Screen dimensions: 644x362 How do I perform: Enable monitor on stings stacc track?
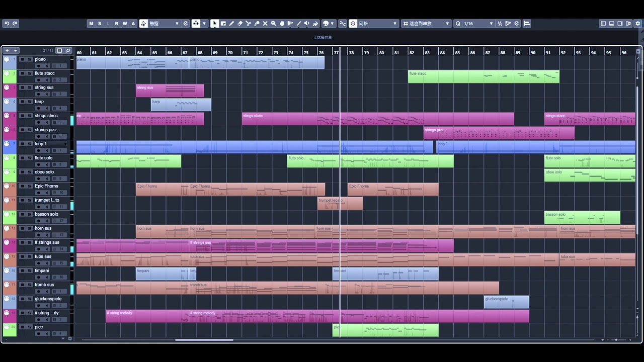click(x=46, y=122)
